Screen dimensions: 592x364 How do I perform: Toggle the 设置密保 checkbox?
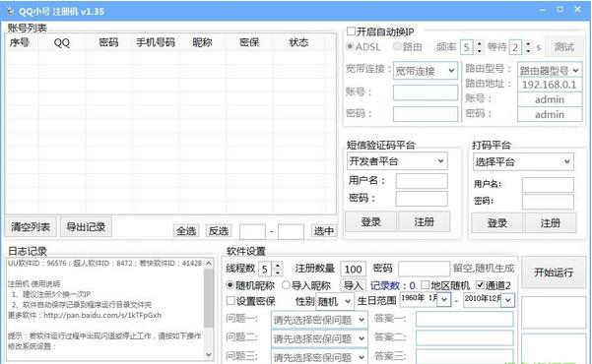[x=230, y=301]
